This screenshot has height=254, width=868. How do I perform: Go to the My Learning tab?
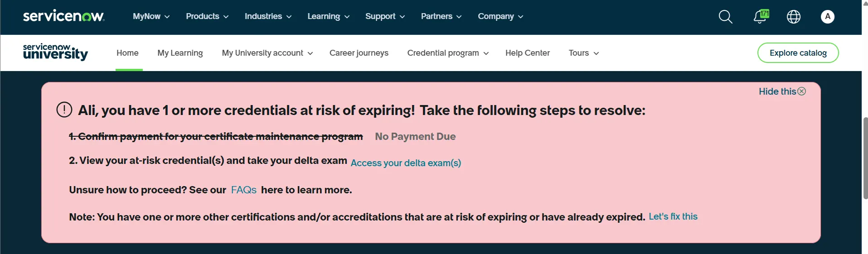[x=180, y=53]
